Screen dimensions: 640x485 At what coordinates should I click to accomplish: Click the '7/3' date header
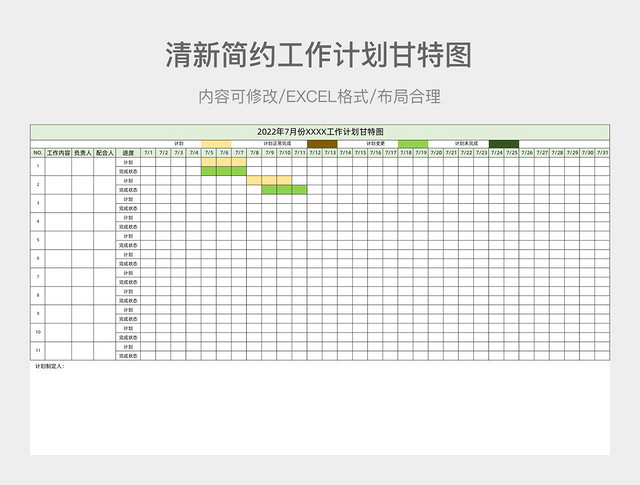(x=178, y=153)
